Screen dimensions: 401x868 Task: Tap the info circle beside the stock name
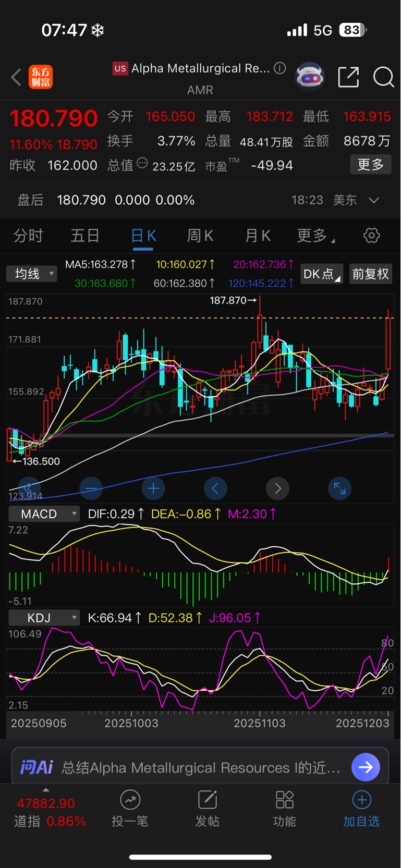[280, 68]
